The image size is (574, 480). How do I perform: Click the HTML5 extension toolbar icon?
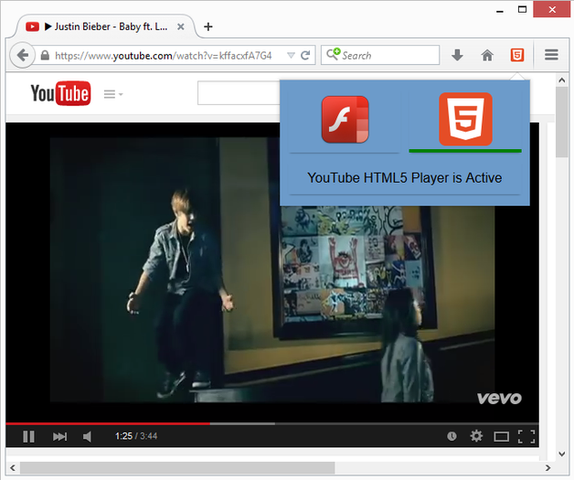[x=517, y=55]
